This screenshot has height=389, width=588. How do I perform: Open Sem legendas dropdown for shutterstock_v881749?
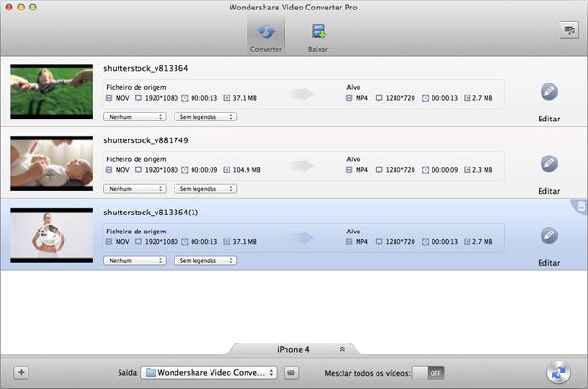pos(205,189)
